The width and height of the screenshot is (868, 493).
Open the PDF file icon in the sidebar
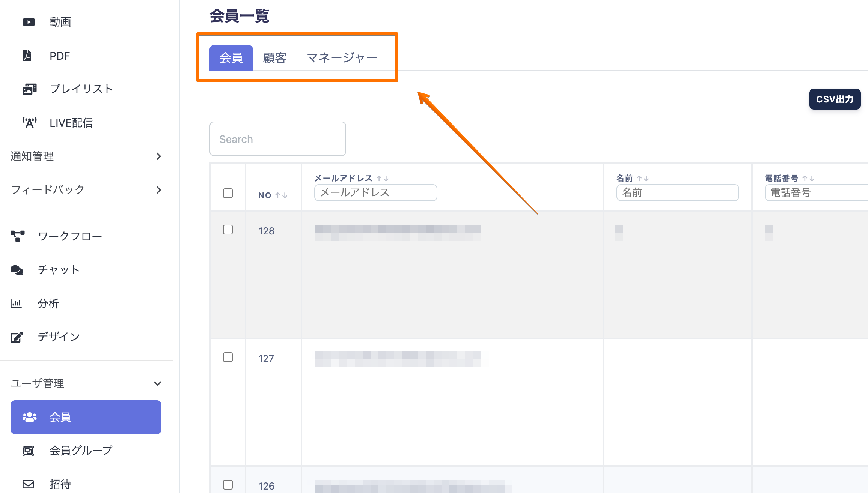pos(27,56)
